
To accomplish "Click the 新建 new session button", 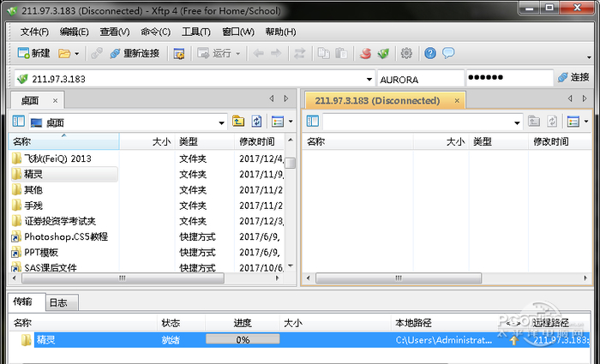I will tap(34, 53).
